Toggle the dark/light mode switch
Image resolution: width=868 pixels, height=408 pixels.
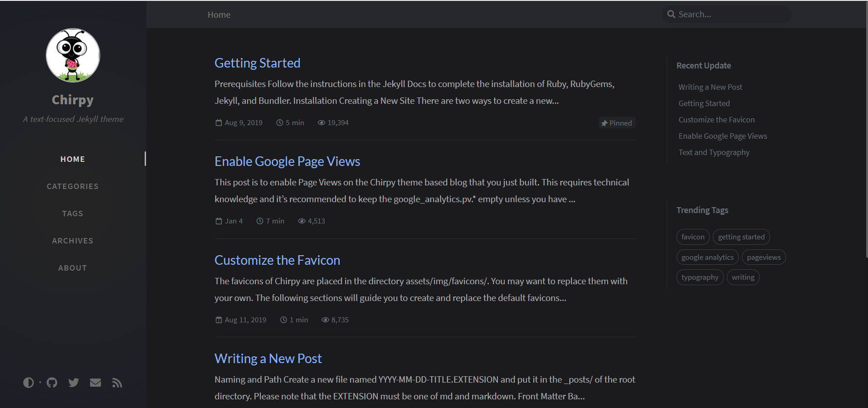28,383
